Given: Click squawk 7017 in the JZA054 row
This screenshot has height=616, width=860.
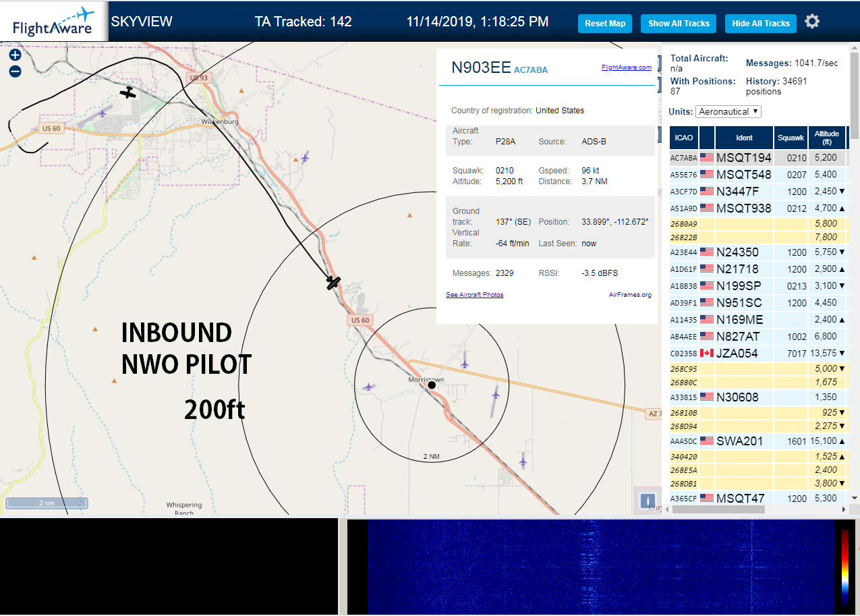Looking at the screenshot, I should coord(797,353).
